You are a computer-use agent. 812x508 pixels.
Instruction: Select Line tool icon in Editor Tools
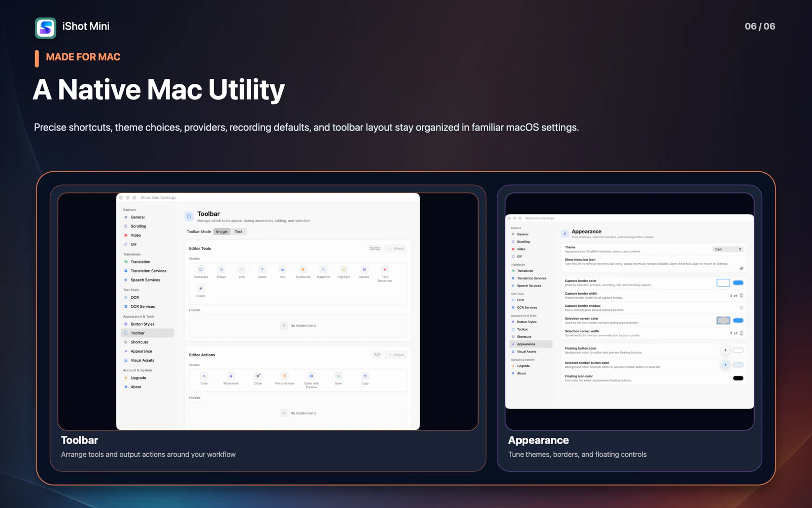tap(242, 269)
